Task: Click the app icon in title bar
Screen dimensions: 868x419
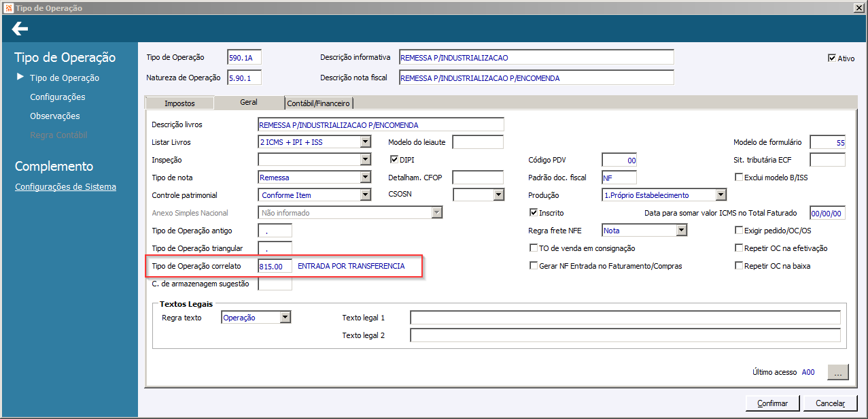Action: [7, 7]
